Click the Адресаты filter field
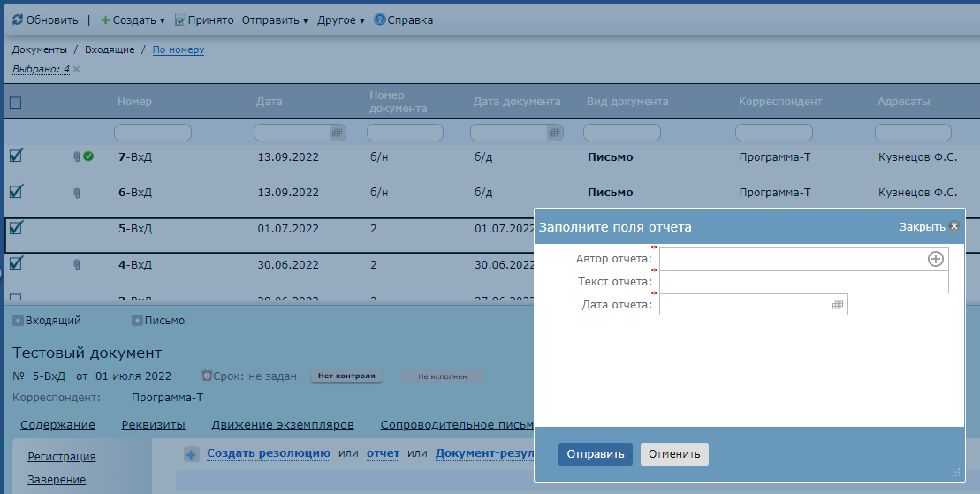Viewport: 980px width, 494px height. tap(913, 133)
